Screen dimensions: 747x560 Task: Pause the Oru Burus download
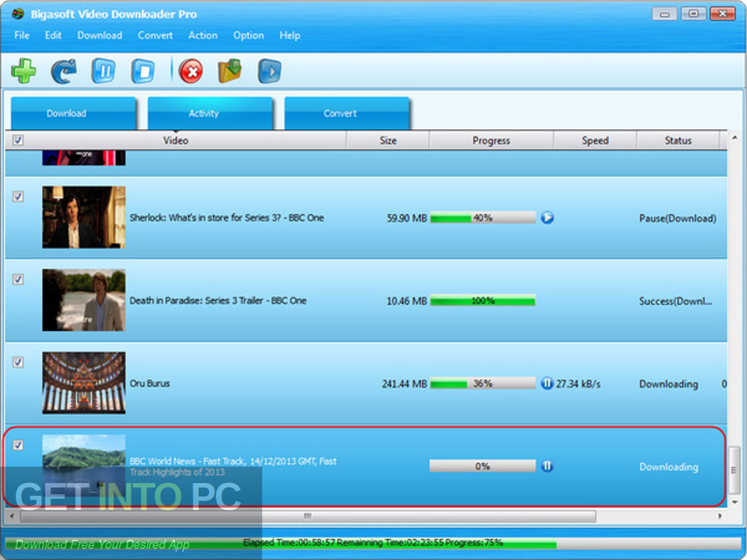548,383
